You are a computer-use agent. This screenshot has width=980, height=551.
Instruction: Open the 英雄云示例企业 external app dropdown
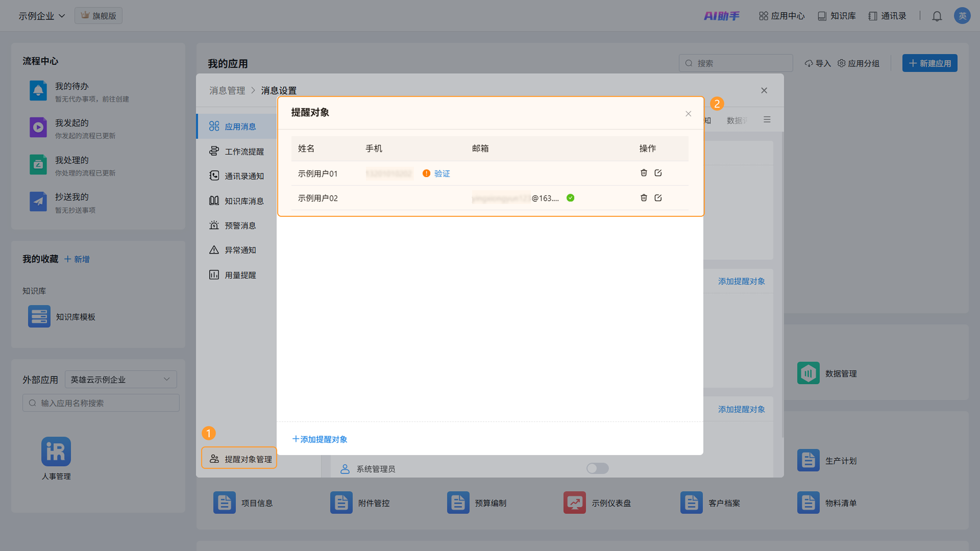pyautogui.click(x=121, y=379)
